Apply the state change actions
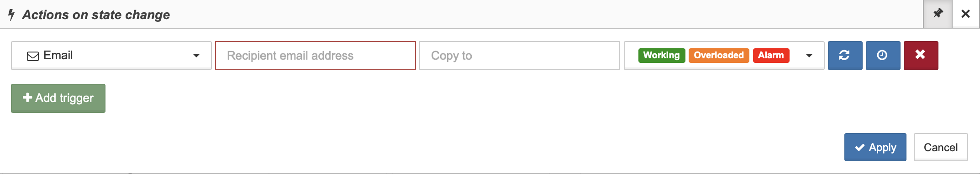 (x=875, y=147)
